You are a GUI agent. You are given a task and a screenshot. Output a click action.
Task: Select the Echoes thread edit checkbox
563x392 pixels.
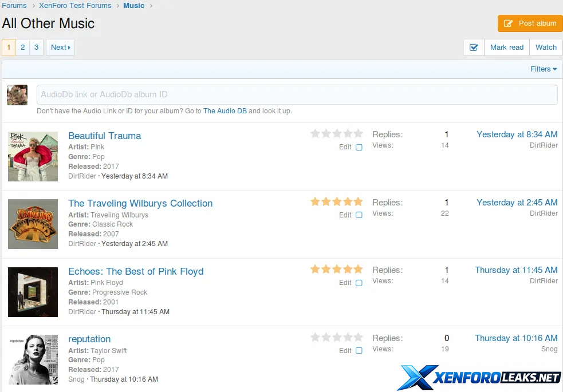359,283
